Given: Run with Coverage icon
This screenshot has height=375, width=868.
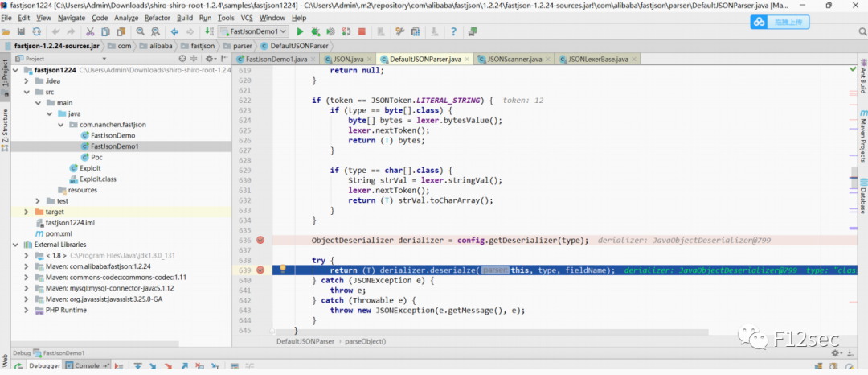Looking at the screenshot, I should (x=331, y=31).
